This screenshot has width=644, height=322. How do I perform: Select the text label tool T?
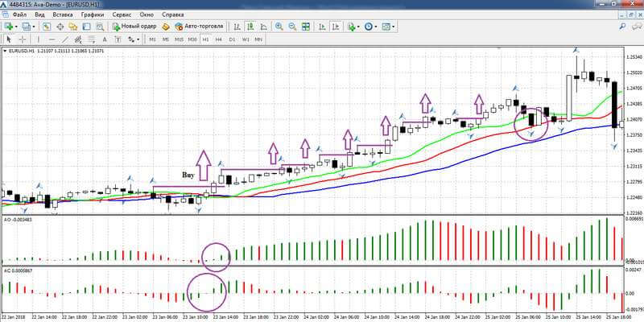[118, 39]
